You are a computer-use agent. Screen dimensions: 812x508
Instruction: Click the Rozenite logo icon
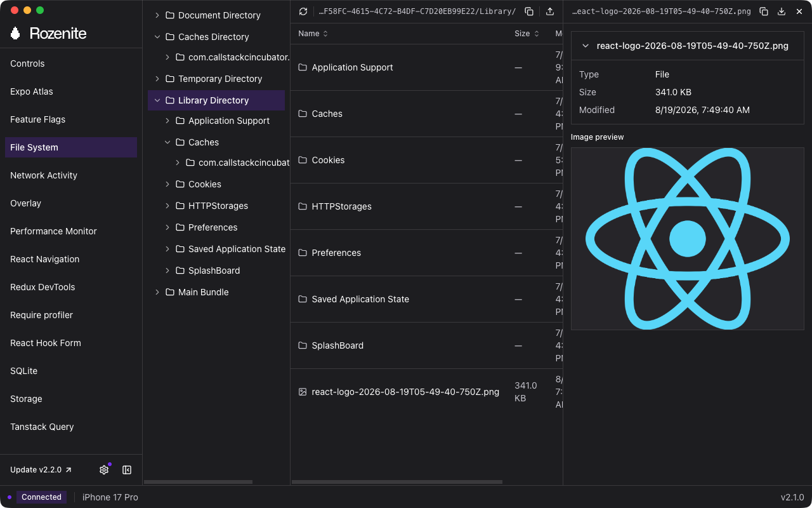click(x=16, y=34)
